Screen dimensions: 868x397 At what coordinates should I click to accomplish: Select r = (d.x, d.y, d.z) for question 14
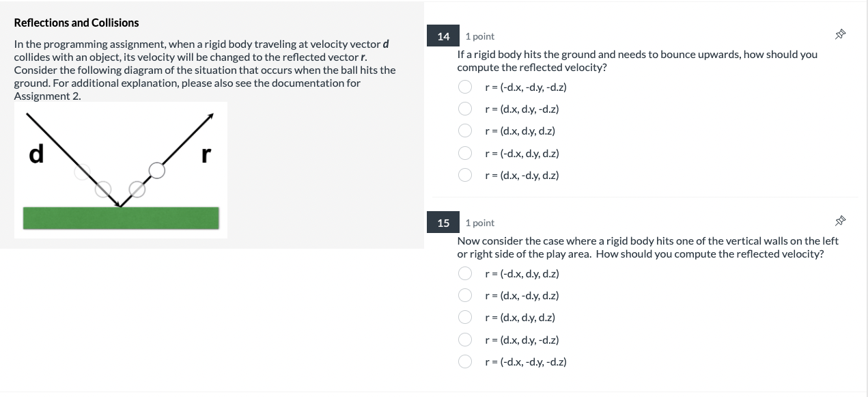[465, 131]
